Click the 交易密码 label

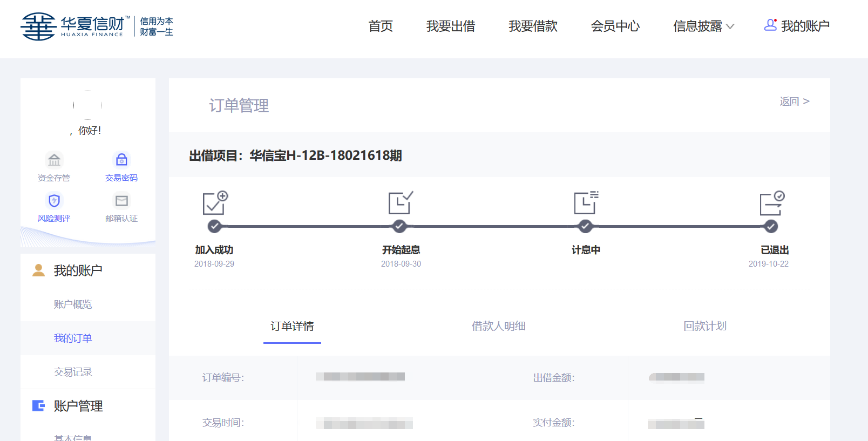121,178
